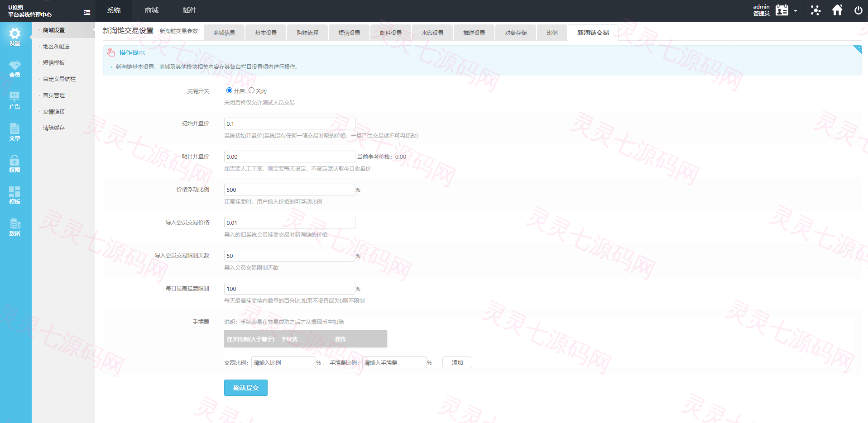
Task: Open the 会员 diamond icon section
Action: (15, 65)
